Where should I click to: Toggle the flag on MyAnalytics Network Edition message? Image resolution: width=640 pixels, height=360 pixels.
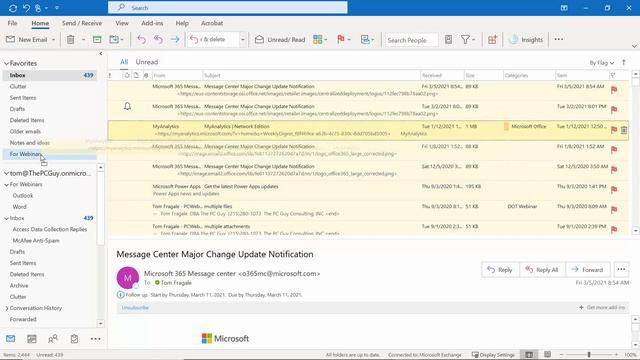[x=614, y=130]
